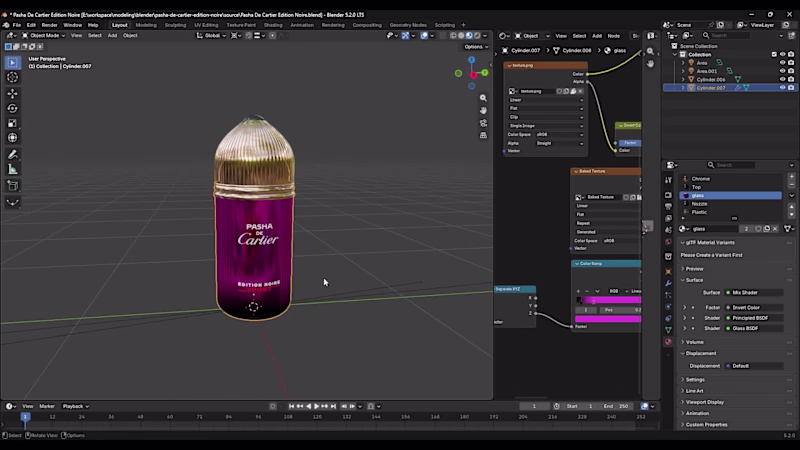Click the viewport pan hand icon
800x450 pixels.
483,110
